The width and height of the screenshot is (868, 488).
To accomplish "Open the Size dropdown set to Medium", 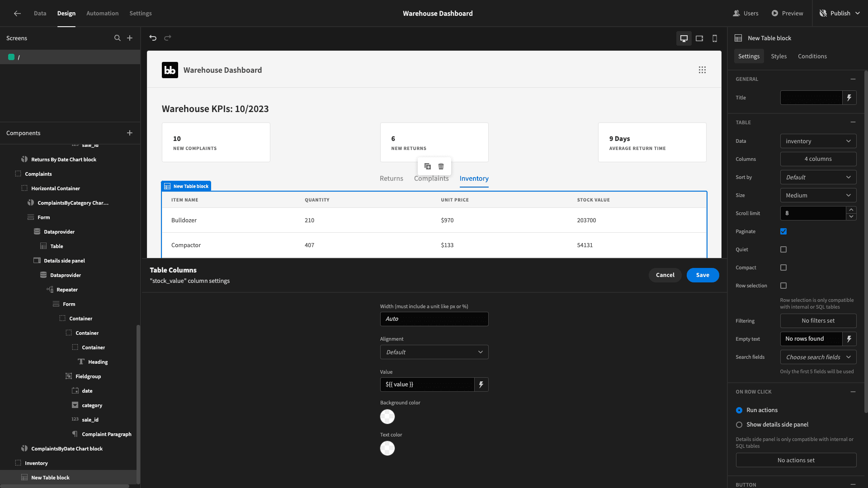I will (x=818, y=195).
